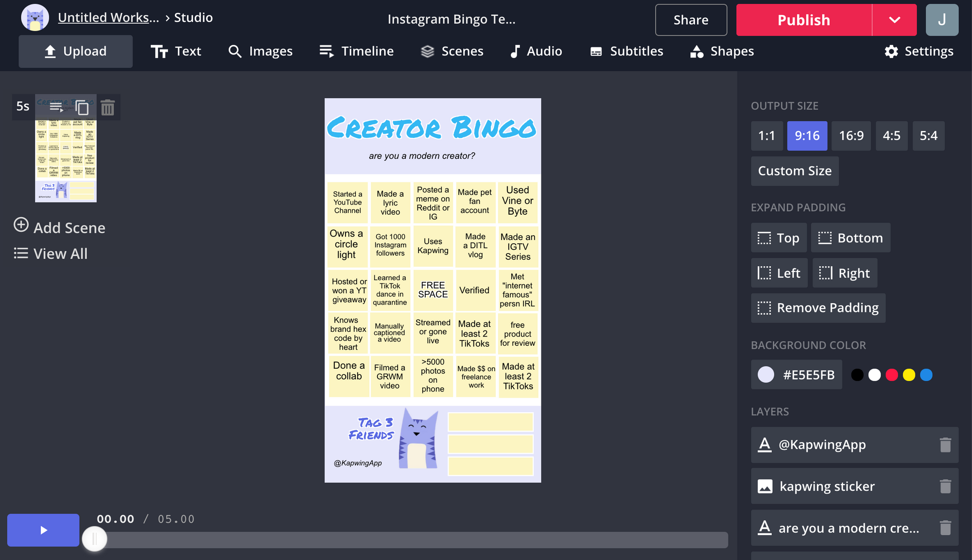Viewport: 972px width, 560px height.
Task: Click Remove Padding button
Action: (818, 308)
